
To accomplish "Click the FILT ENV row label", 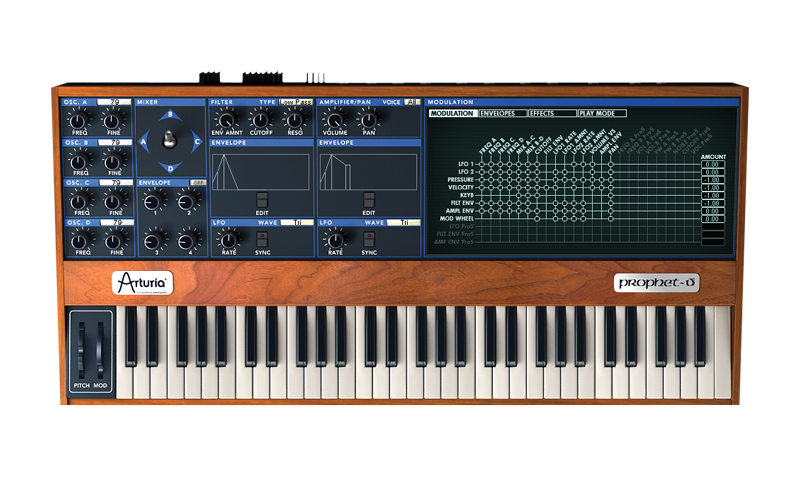I will pyautogui.click(x=462, y=203).
